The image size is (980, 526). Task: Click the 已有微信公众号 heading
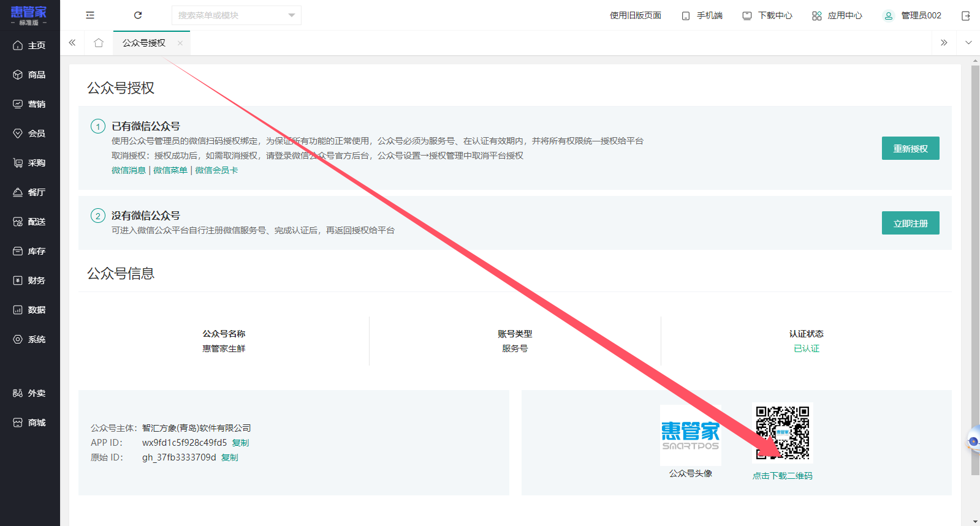point(146,126)
